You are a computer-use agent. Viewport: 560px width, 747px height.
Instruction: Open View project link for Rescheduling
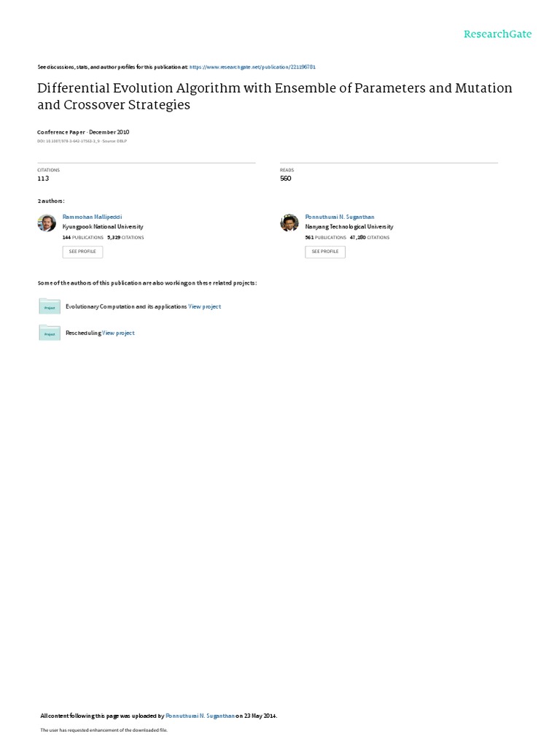(118, 333)
